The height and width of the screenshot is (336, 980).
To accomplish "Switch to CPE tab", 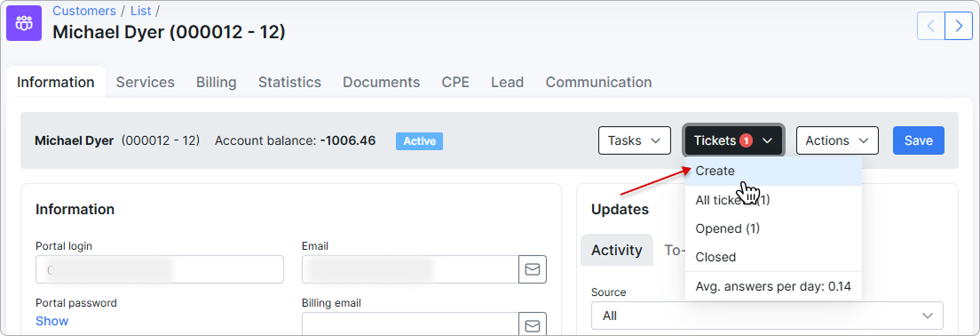I will point(455,82).
